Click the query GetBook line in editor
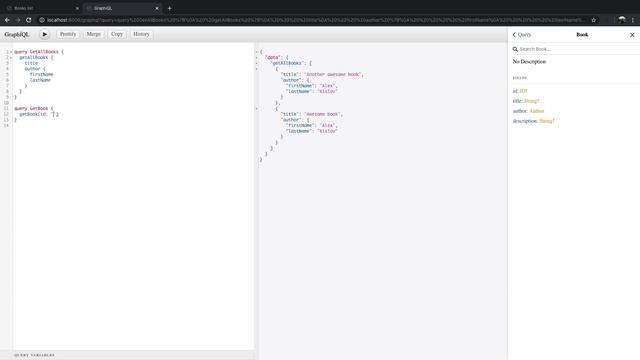Viewport: 640px width, 360px height. (33, 109)
